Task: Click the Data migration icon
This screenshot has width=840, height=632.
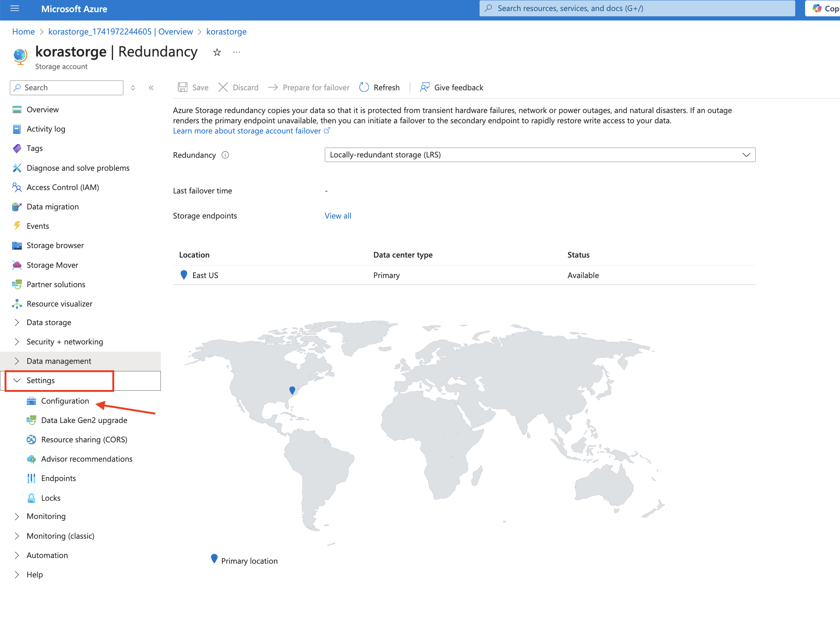Action: pos(17,207)
